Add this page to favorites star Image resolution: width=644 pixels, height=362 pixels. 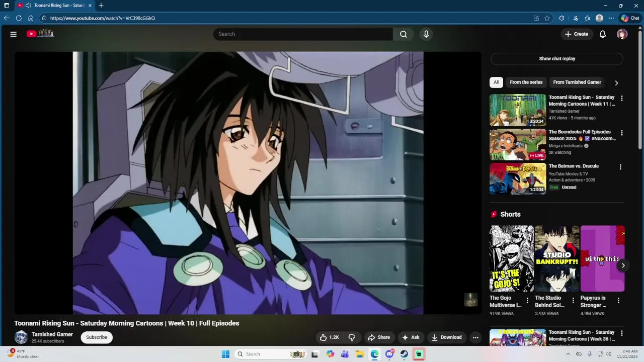(547, 18)
